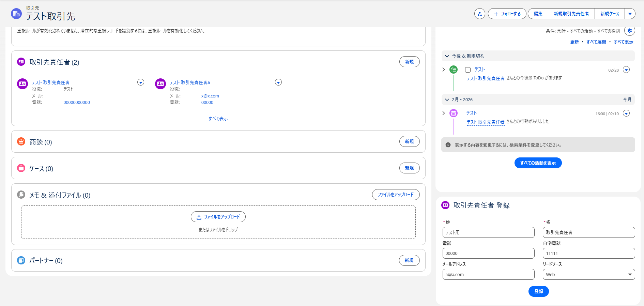Click the フォローする follow button
Screen dimensions: 644x306
(507, 14)
